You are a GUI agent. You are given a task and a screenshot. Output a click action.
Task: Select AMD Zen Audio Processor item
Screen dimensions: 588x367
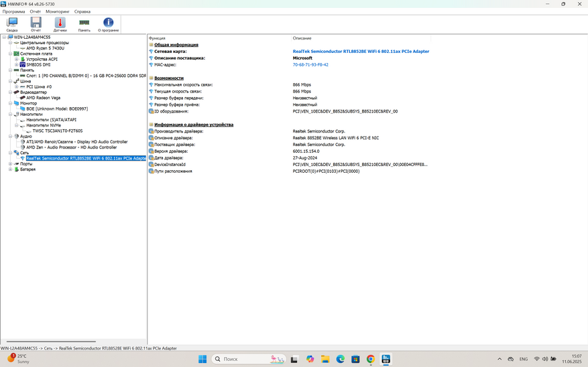point(72,147)
